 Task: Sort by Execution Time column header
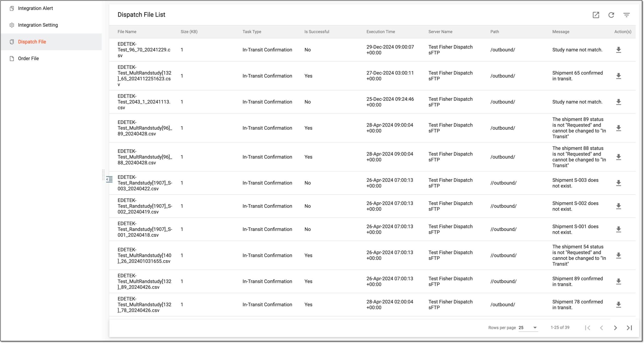381,32
